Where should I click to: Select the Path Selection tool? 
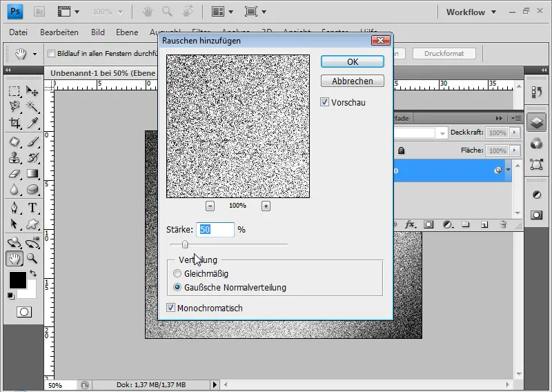pyautogui.click(x=14, y=224)
